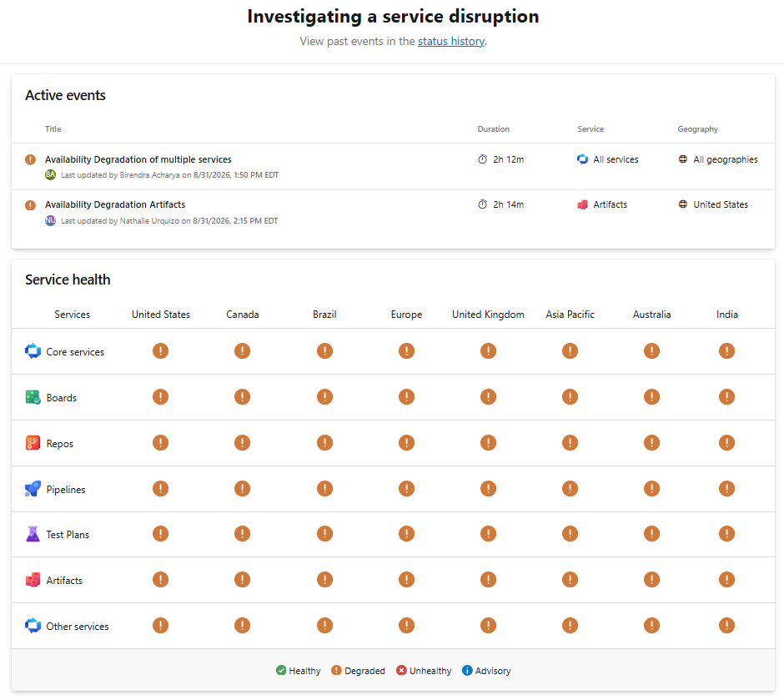Open Other services Brazil degraded status

click(x=324, y=626)
